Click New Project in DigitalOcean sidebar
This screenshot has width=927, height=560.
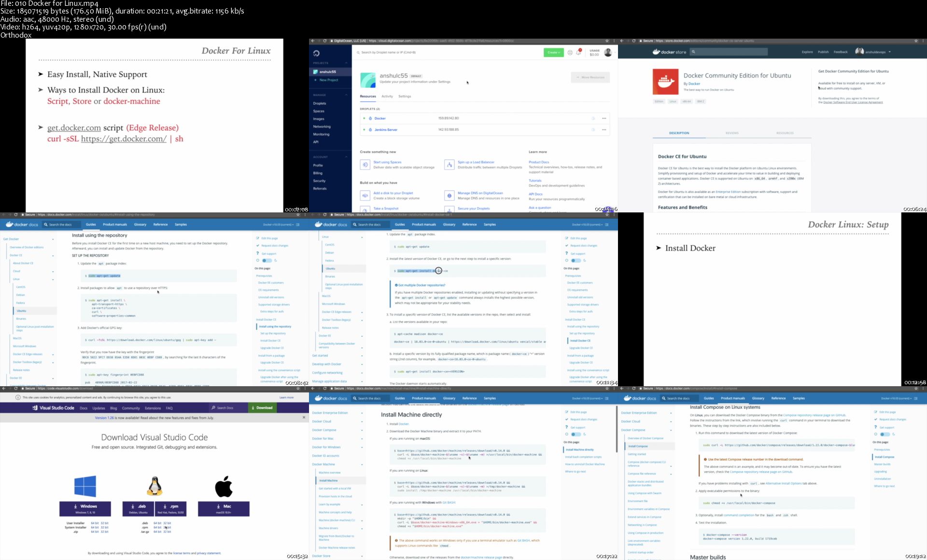(326, 80)
